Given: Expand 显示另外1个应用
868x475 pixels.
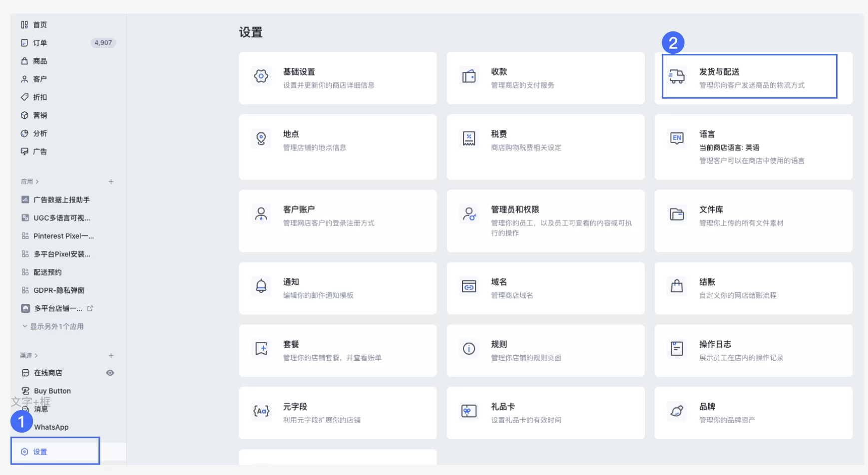Looking at the screenshot, I should [x=54, y=326].
